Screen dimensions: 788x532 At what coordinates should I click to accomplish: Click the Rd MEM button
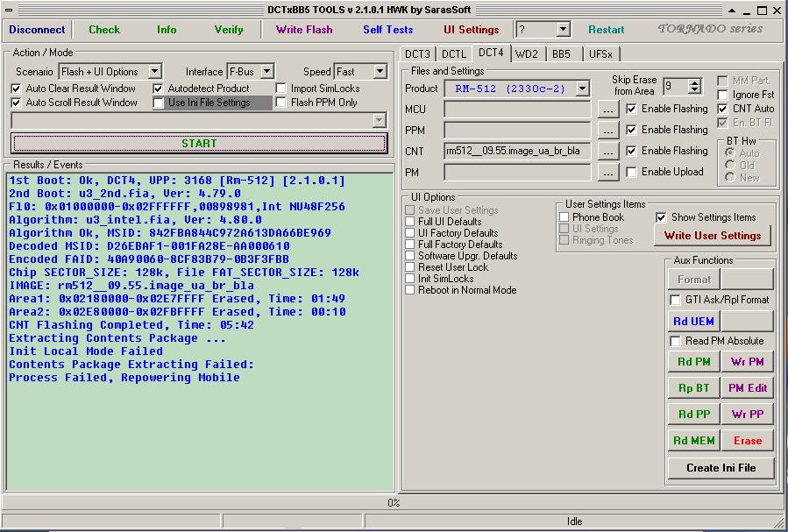tap(693, 441)
